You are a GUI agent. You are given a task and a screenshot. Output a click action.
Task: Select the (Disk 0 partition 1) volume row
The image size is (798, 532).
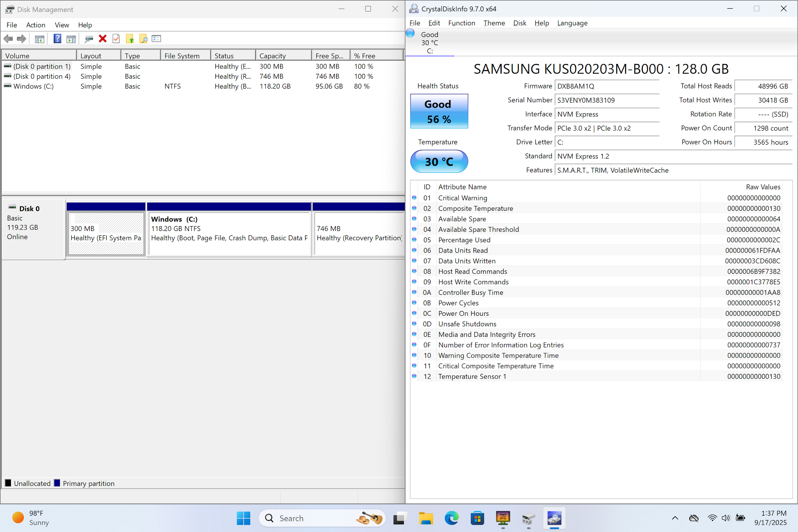pyautogui.click(x=203, y=66)
